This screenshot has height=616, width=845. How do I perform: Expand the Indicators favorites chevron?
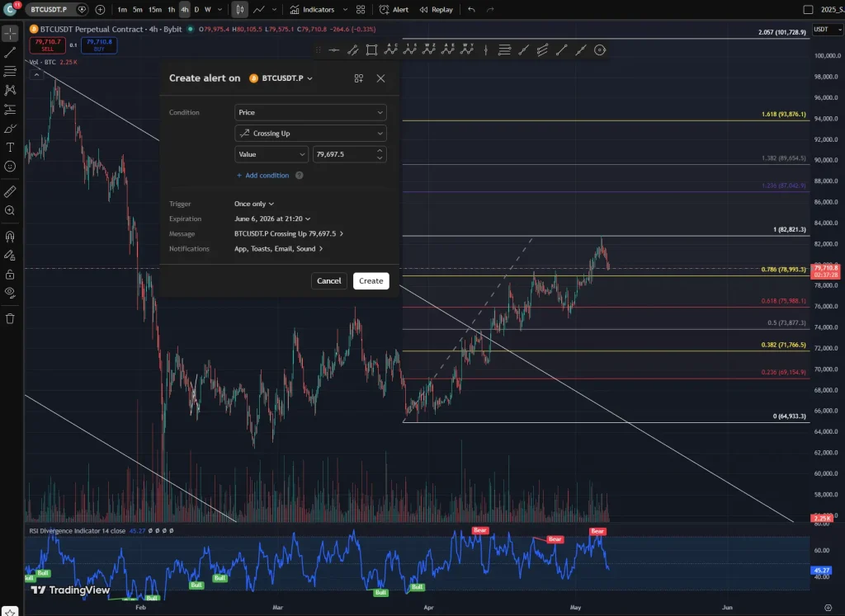[345, 10]
